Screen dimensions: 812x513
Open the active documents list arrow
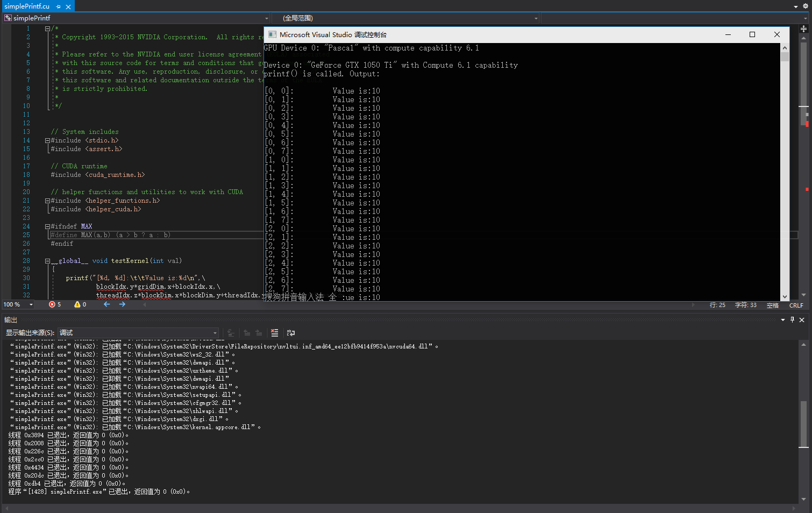coord(796,6)
